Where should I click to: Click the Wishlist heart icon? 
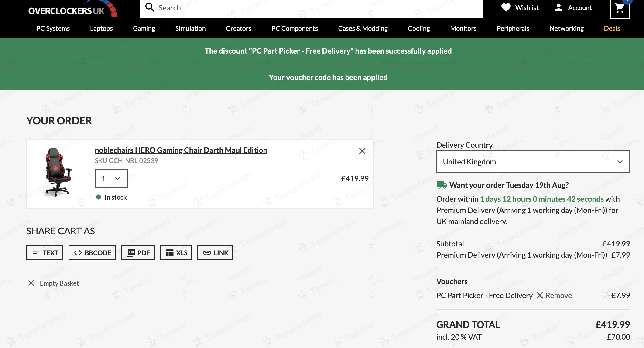(506, 7)
